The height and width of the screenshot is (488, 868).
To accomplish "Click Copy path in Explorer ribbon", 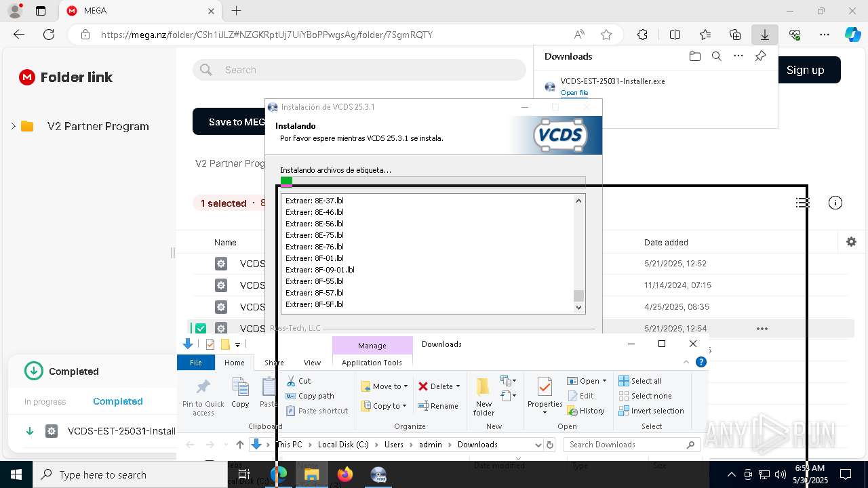I will coord(310,396).
